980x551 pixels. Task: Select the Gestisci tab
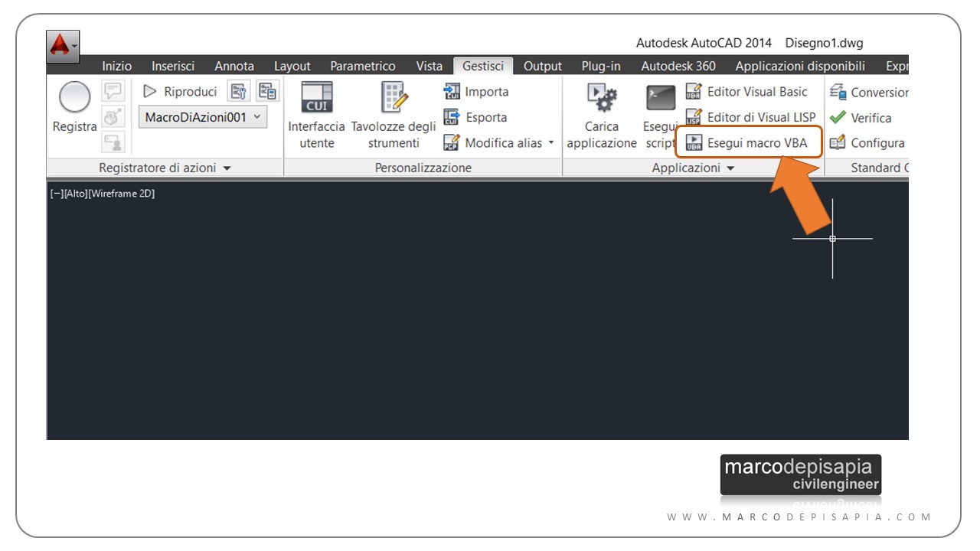pyautogui.click(x=483, y=66)
